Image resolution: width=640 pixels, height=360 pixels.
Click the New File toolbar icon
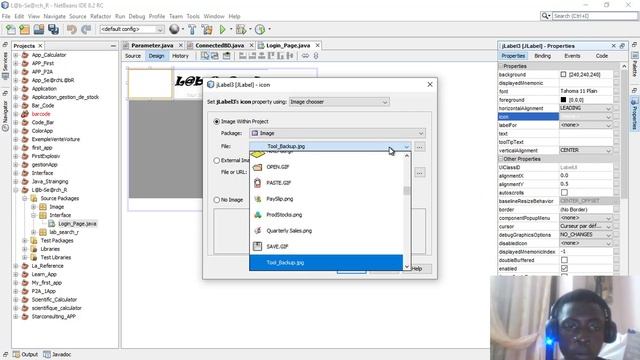tap(11, 29)
